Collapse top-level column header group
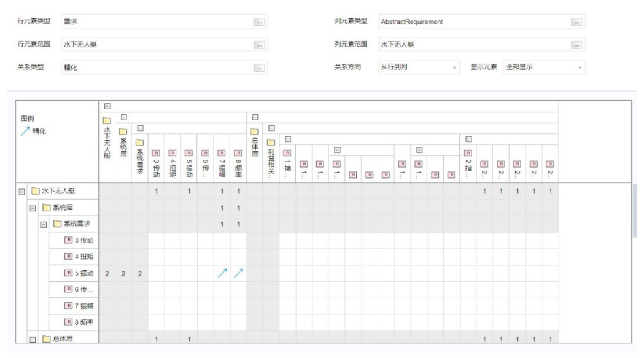 click(x=107, y=106)
